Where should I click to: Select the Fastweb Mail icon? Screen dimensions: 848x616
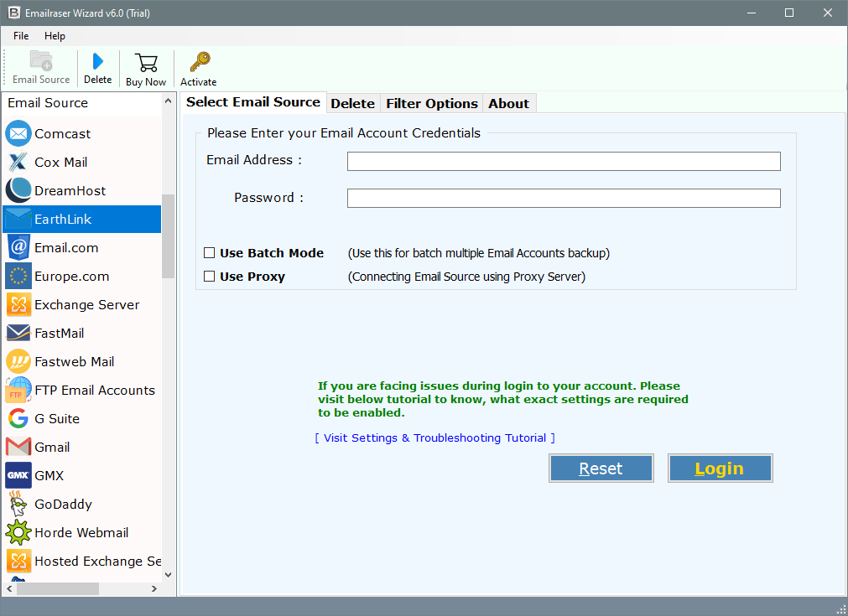click(x=18, y=361)
